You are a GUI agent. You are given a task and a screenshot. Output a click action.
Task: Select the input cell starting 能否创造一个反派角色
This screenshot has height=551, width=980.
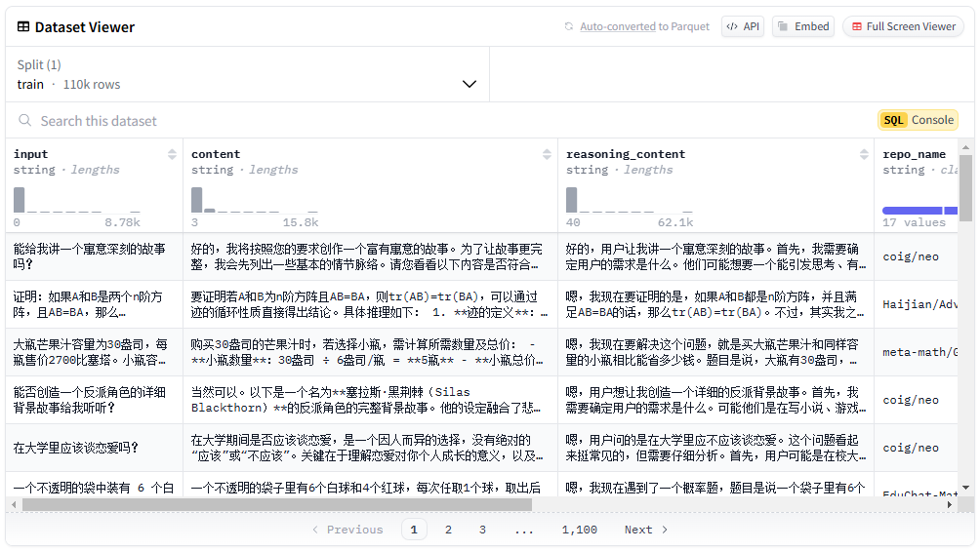[x=95, y=400]
